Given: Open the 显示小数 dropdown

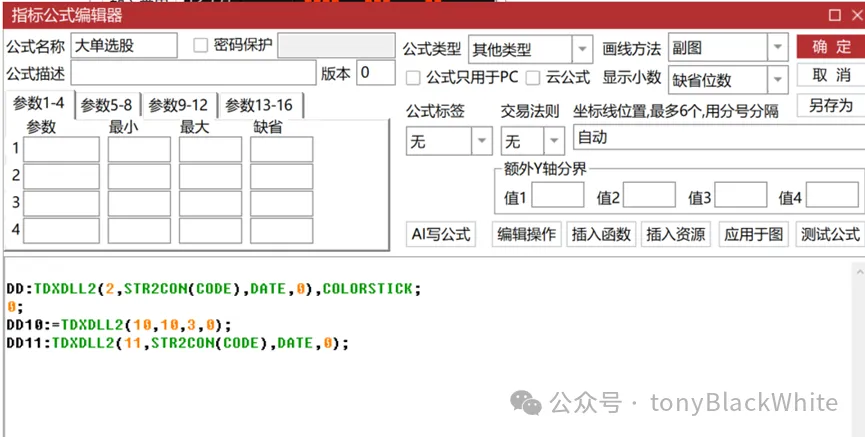Looking at the screenshot, I should 777,80.
